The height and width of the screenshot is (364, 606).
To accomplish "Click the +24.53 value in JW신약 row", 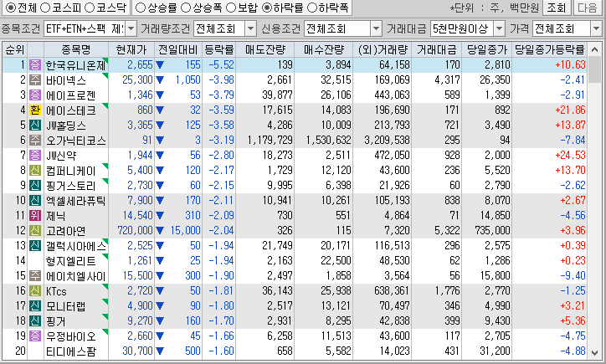I will coord(570,156).
